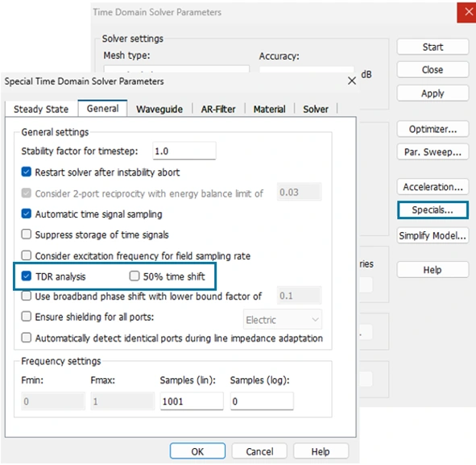Click the lower bound factor 0.1 field
476x465 pixels.
300,296
